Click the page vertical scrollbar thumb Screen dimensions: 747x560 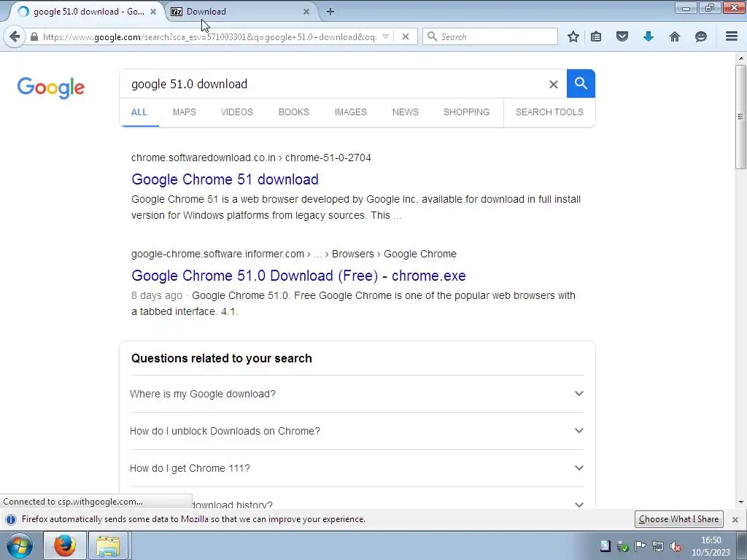pyautogui.click(x=740, y=117)
